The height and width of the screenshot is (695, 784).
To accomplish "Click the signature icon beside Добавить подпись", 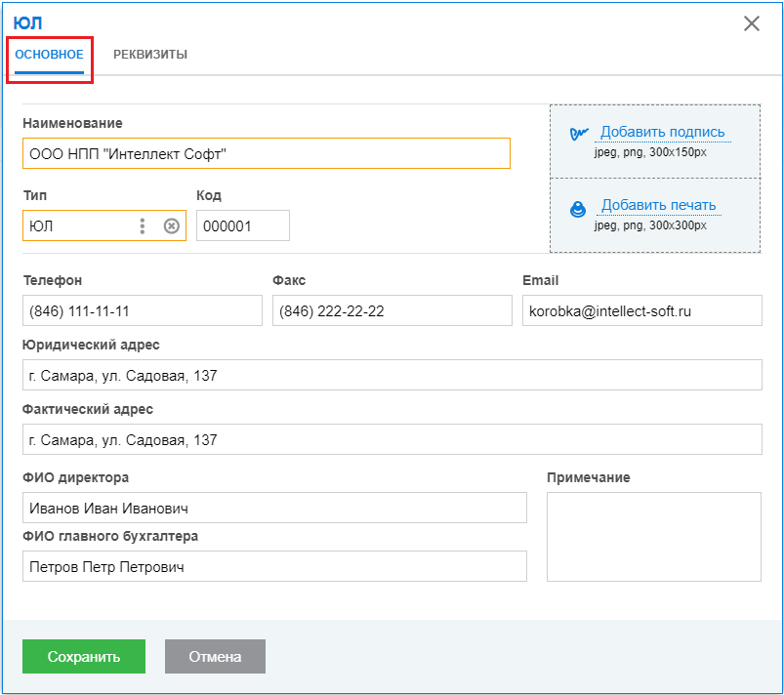I will click(579, 133).
